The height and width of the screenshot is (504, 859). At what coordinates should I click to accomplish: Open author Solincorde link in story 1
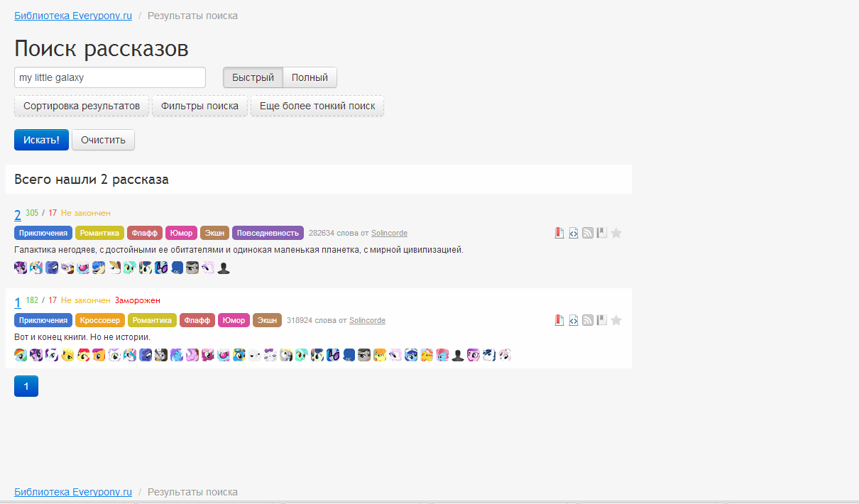pyautogui.click(x=367, y=320)
